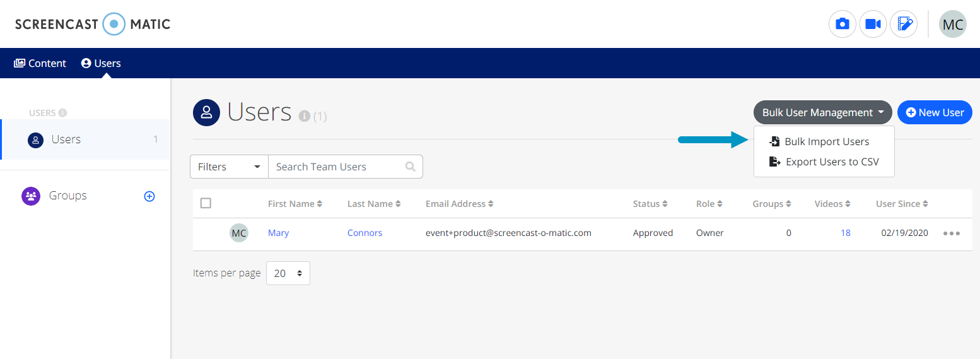Image resolution: width=980 pixels, height=359 pixels.
Task: Sort by Status column
Action: coord(651,204)
